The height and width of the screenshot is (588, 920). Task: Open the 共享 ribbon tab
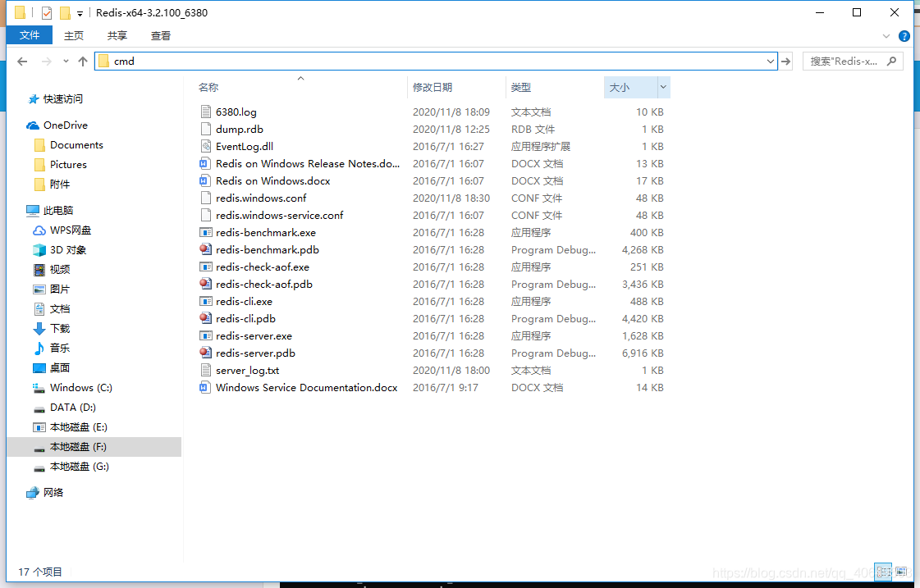click(117, 36)
